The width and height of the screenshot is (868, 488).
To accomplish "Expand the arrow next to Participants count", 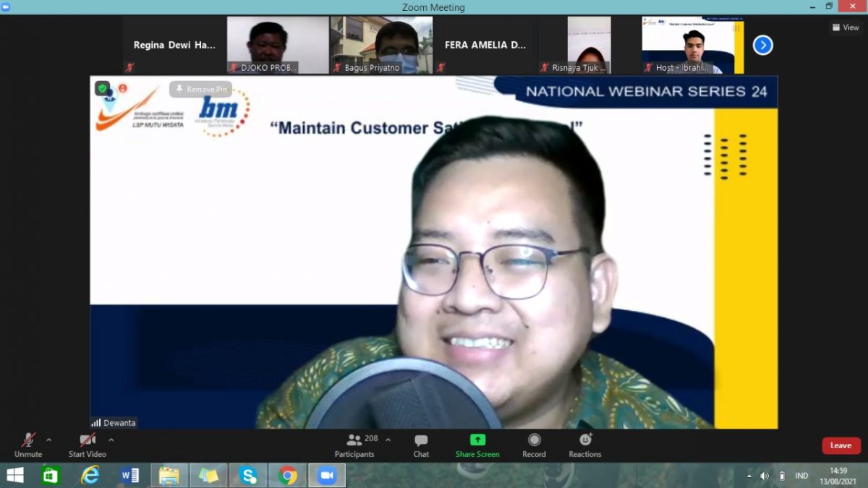I will (388, 440).
